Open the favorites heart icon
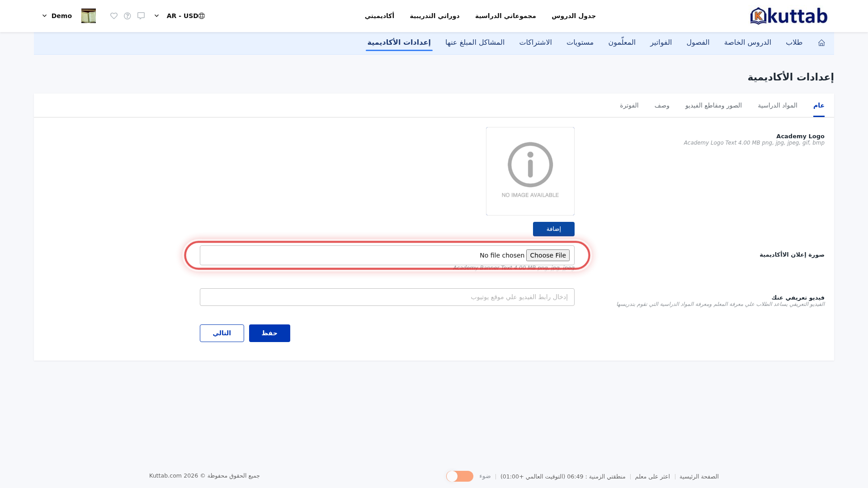868x488 pixels. (x=114, y=16)
